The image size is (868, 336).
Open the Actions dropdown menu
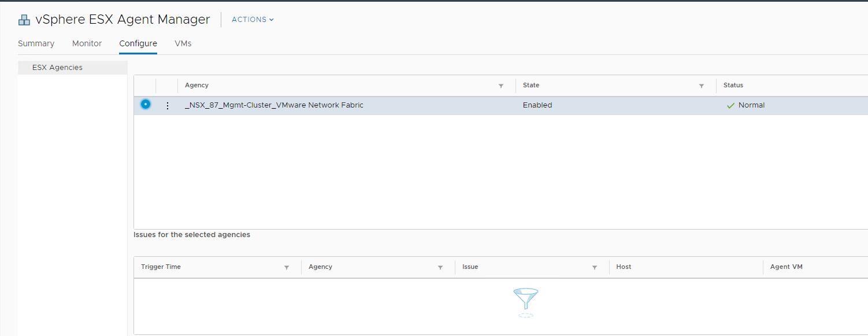253,20
